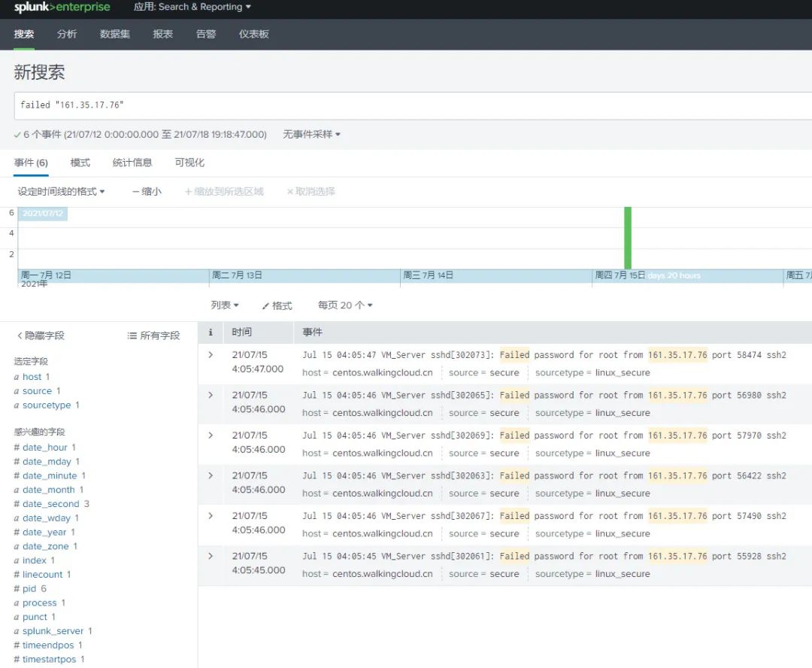Viewport: 812px width, 668px height.
Task: Click the splunk>enterprise logo
Action: pos(62,8)
